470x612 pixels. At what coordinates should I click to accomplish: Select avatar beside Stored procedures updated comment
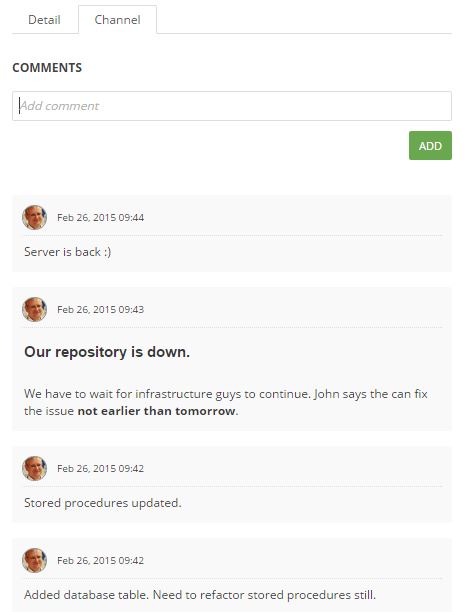click(x=34, y=468)
